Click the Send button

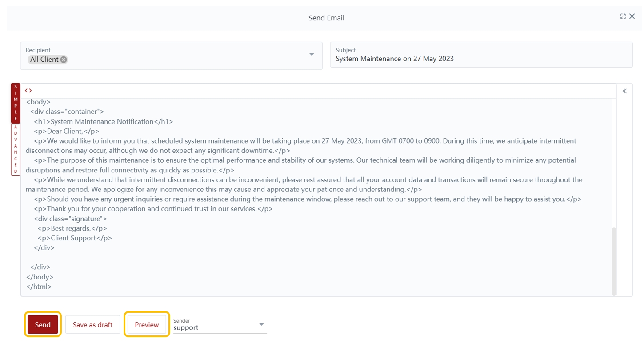point(43,325)
